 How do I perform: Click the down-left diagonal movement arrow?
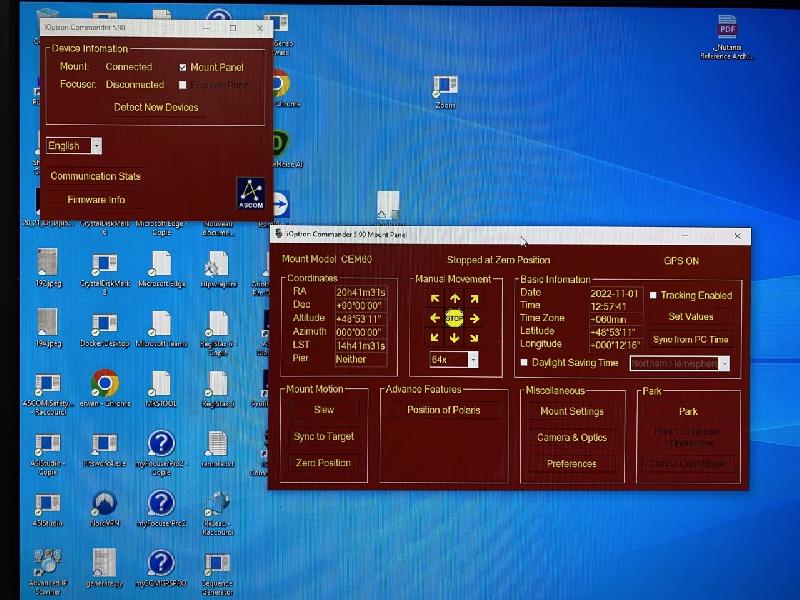(435, 338)
